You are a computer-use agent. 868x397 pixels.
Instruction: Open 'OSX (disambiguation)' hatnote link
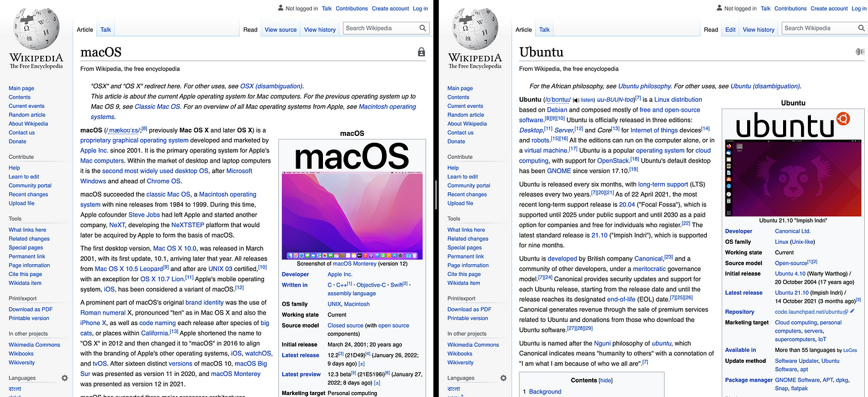(272, 86)
